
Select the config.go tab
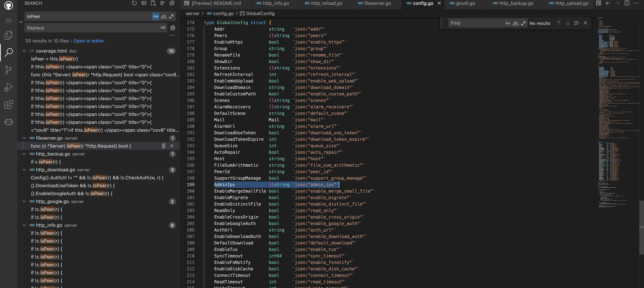(x=423, y=3)
